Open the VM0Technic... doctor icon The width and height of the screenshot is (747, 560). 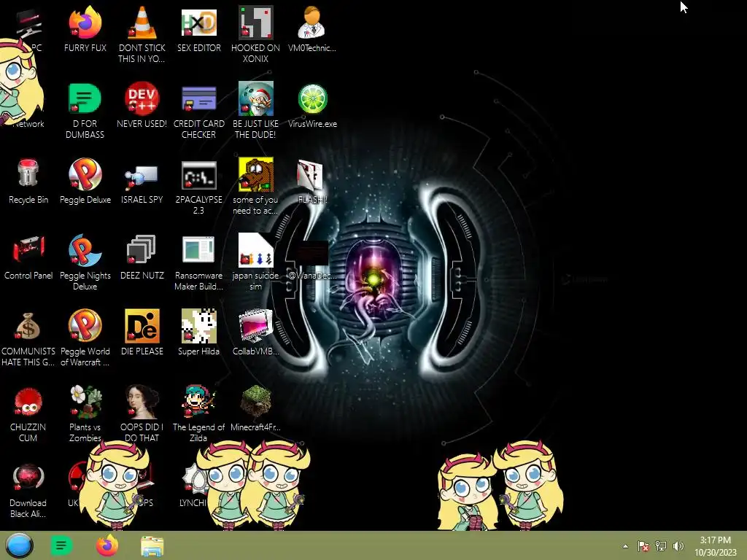coord(312,23)
